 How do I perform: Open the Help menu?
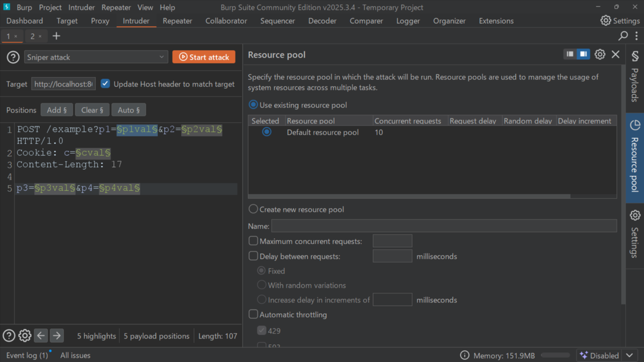pos(167,8)
